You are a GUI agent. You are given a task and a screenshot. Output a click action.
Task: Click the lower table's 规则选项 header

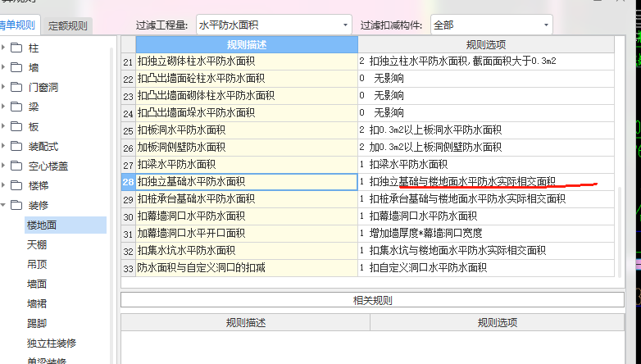coord(497,322)
